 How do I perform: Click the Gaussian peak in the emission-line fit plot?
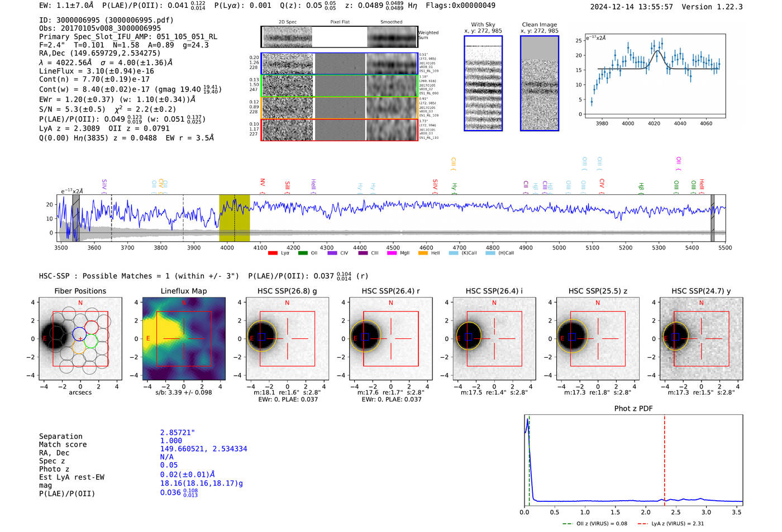click(657, 51)
